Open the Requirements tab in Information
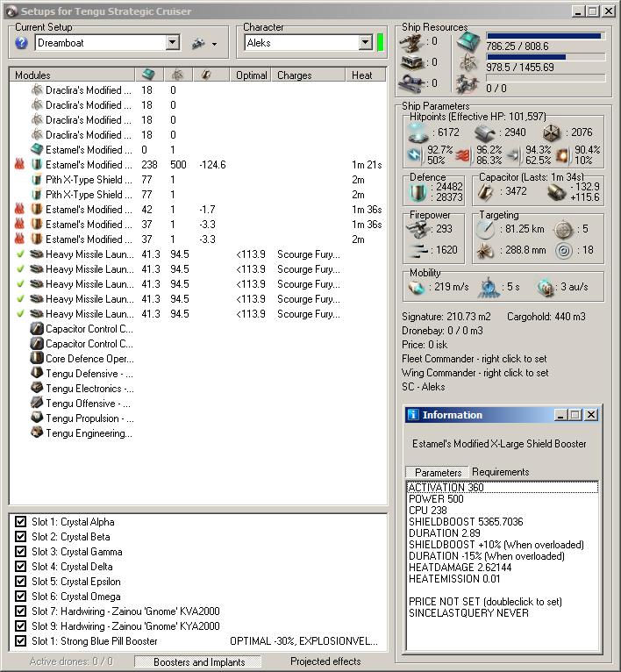Screen dimensions: 621x672 [x=500, y=472]
